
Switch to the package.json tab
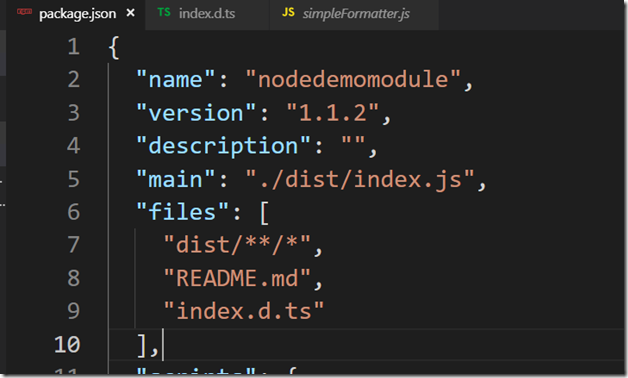tap(76, 14)
